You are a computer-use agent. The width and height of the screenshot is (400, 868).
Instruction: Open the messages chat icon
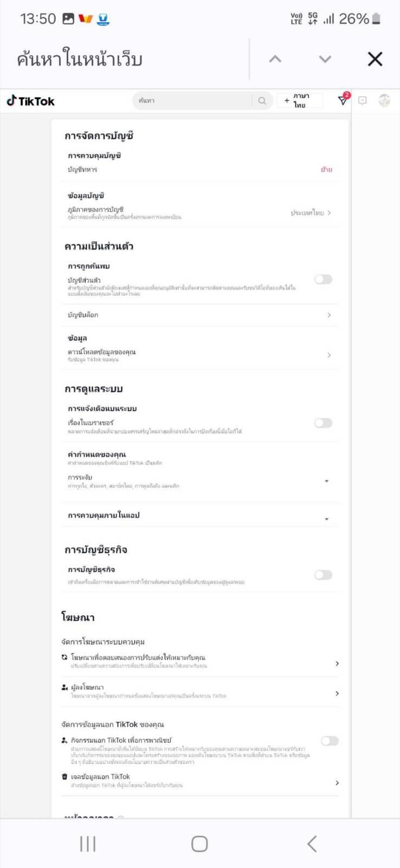point(363,100)
